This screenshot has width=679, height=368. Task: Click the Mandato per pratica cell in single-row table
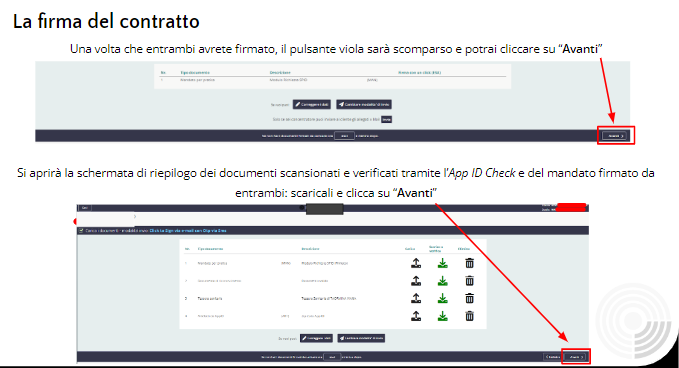tap(197, 80)
